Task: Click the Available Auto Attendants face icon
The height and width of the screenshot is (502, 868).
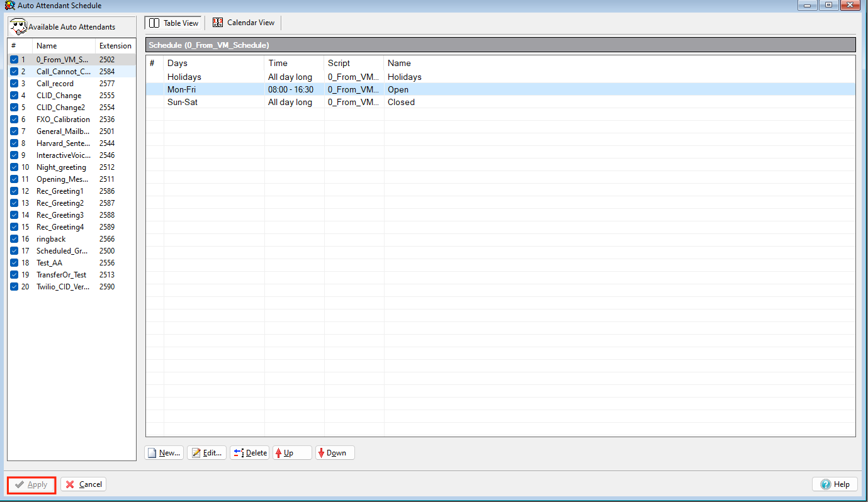Action: click(x=18, y=27)
